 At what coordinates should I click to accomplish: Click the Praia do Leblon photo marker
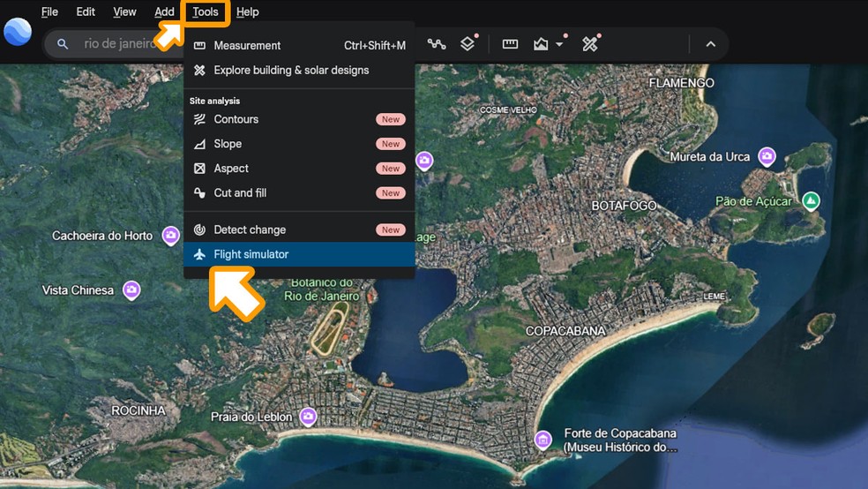[309, 417]
